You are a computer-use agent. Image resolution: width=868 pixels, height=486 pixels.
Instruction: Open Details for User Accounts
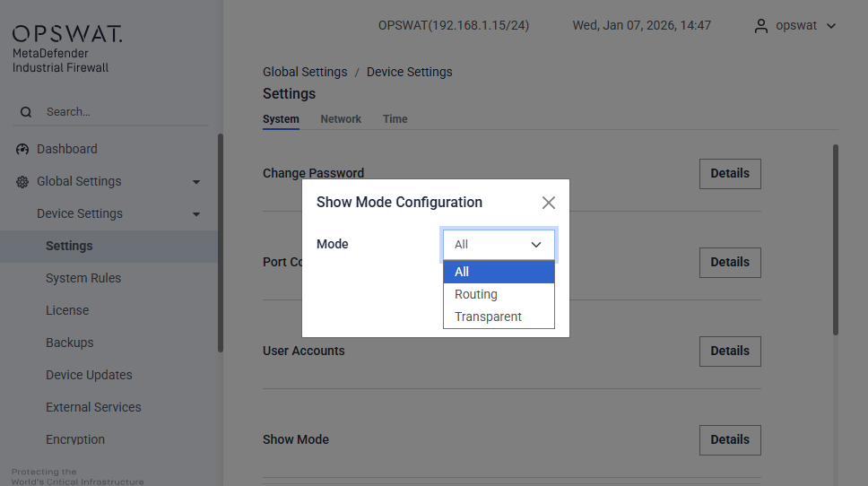pyautogui.click(x=729, y=351)
